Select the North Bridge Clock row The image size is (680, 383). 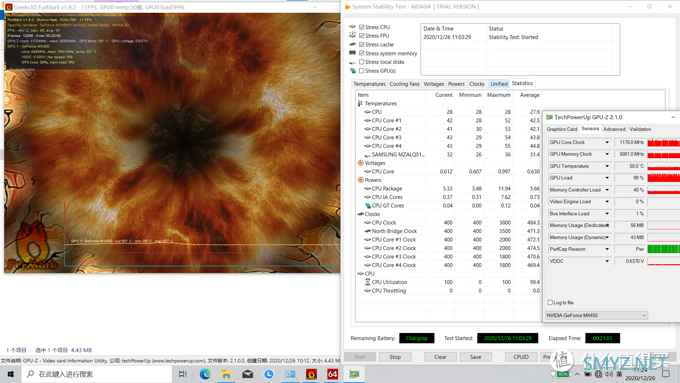tap(449, 231)
